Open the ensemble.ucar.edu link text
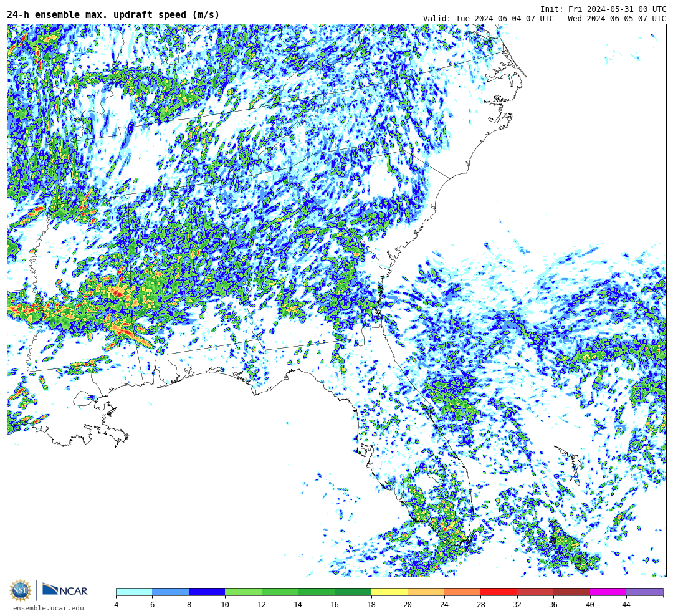Viewport: 673px width, 616px height. click(49, 608)
